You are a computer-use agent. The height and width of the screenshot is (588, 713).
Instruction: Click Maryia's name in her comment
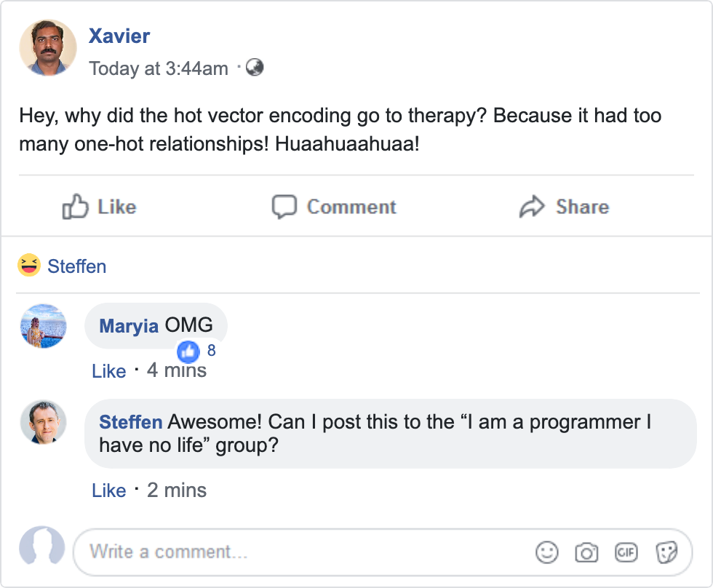pyautogui.click(x=129, y=325)
